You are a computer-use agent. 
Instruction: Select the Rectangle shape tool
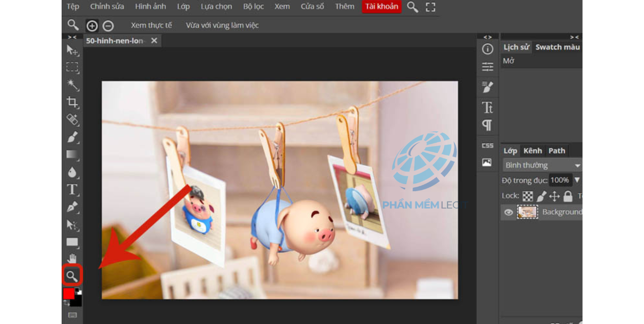[72, 243]
